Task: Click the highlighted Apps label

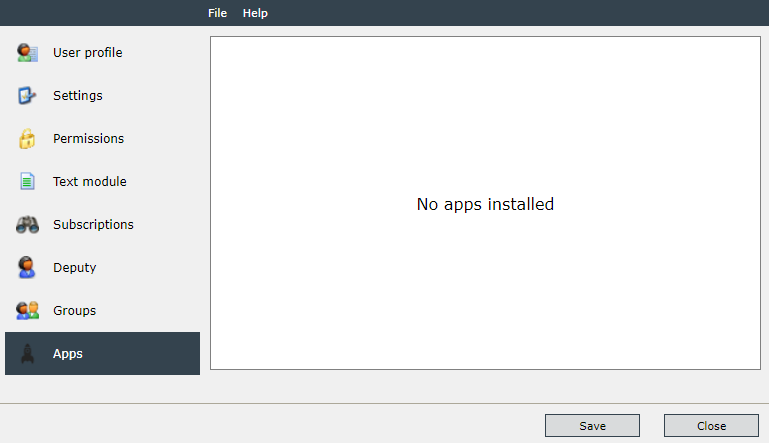Action: 68,354
